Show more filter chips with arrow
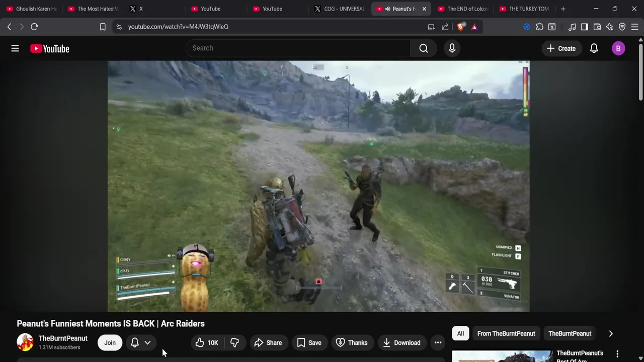Viewport: 644px width, 362px height. pyautogui.click(x=611, y=333)
